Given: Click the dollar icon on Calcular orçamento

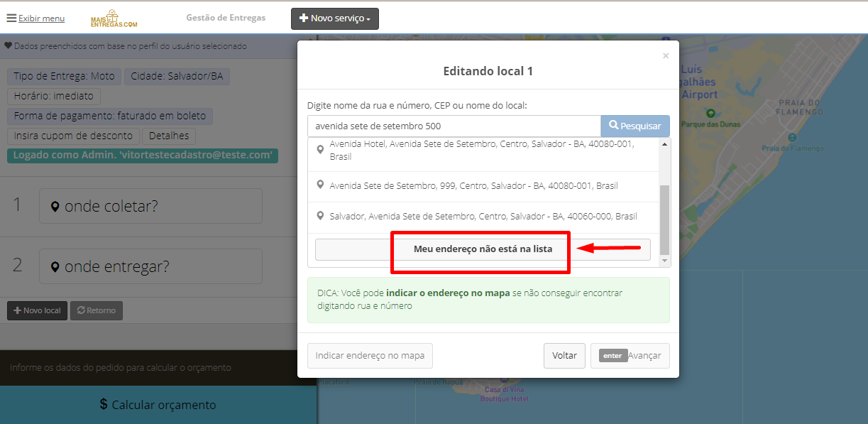Looking at the screenshot, I should tap(104, 405).
